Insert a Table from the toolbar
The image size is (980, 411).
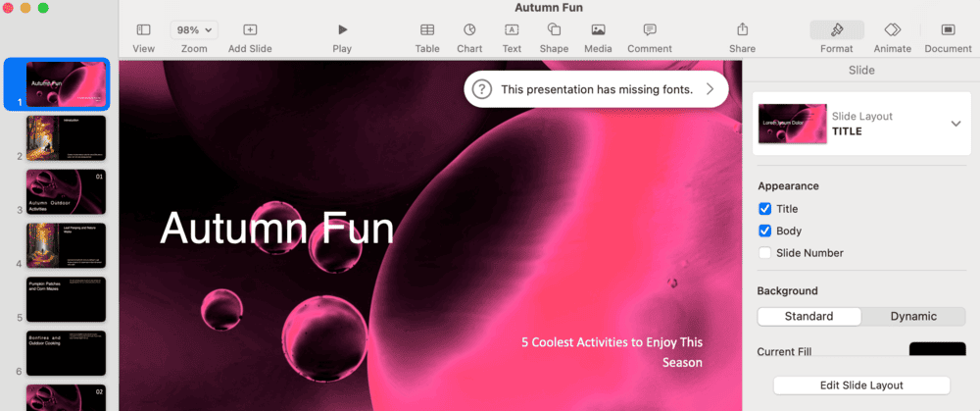tap(427, 30)
